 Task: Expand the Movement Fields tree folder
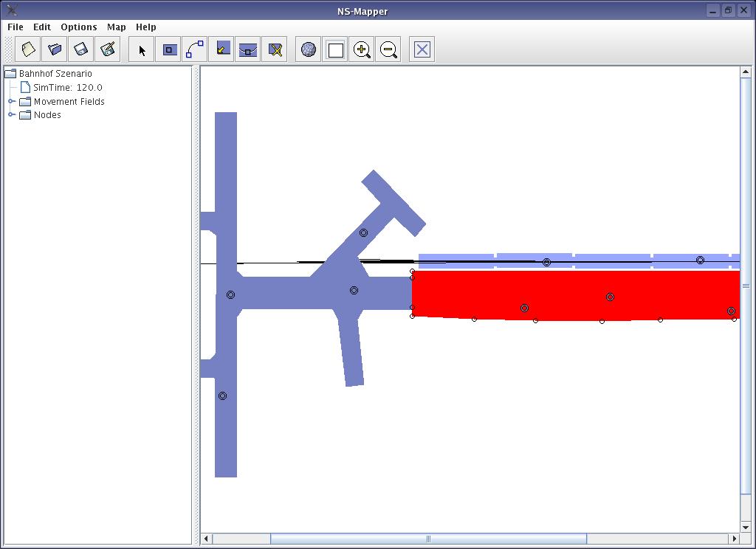pyautogui.click(x=12, y=101)
